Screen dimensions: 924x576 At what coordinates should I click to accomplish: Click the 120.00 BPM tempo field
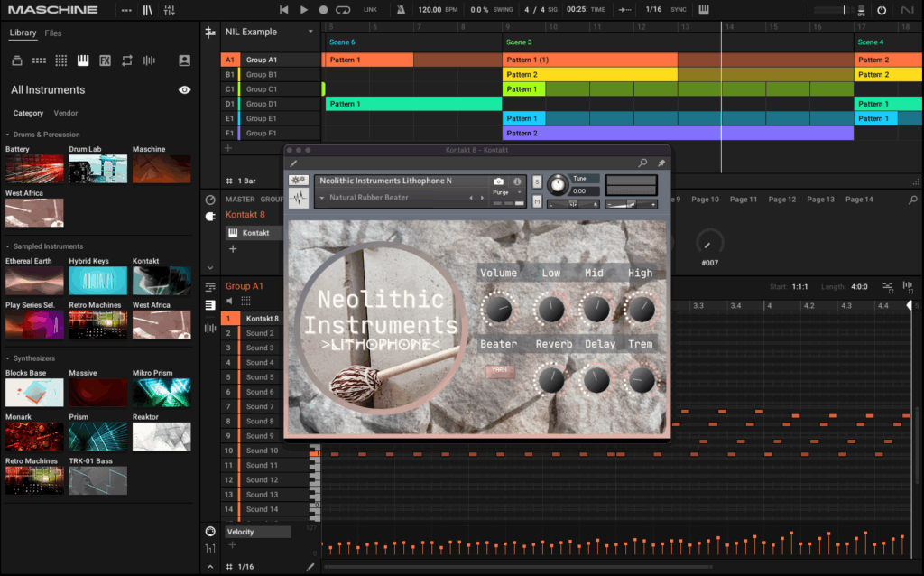pos(438,10)
